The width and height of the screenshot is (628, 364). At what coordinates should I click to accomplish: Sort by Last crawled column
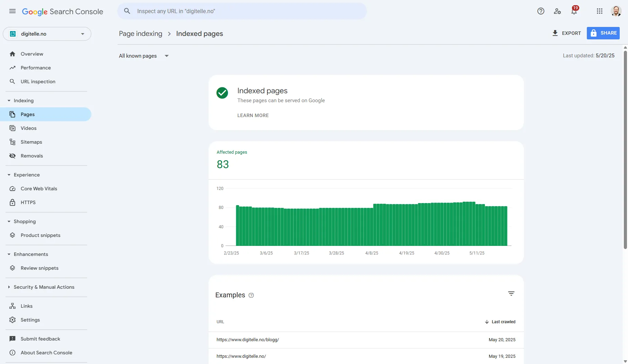[x=500, y=322]
